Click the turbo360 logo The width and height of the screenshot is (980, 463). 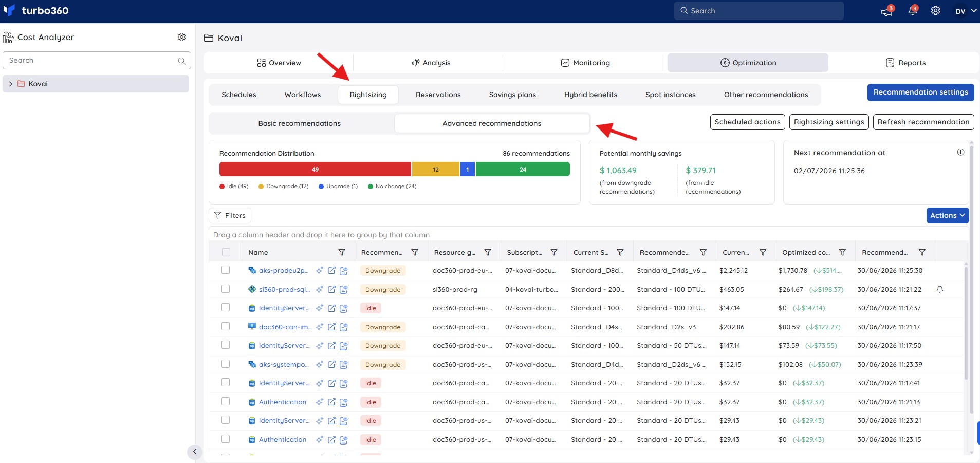click(36, 11)
